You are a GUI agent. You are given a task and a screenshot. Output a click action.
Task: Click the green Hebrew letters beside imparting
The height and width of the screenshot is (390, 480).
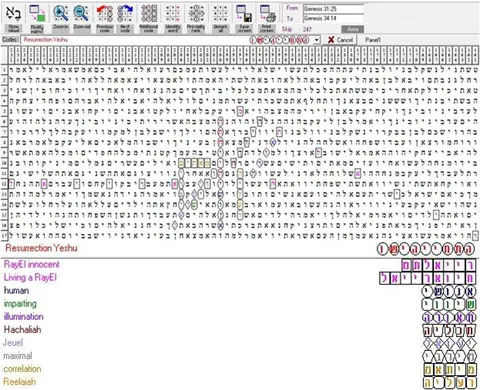449,304
